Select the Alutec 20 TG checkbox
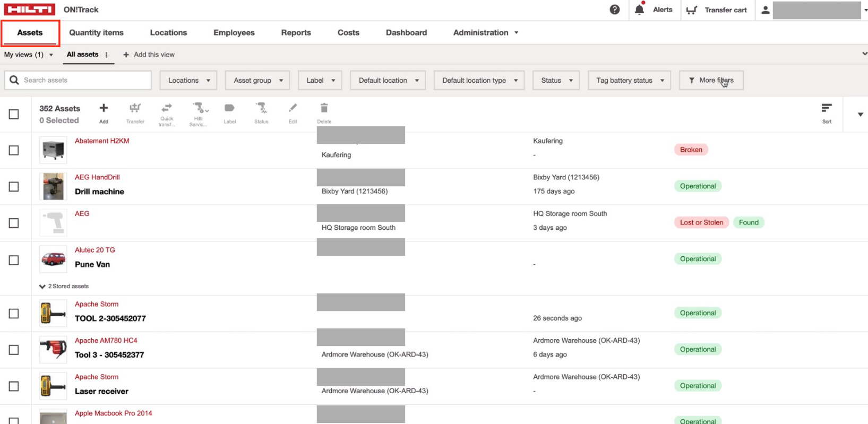 tap(14, 260)
